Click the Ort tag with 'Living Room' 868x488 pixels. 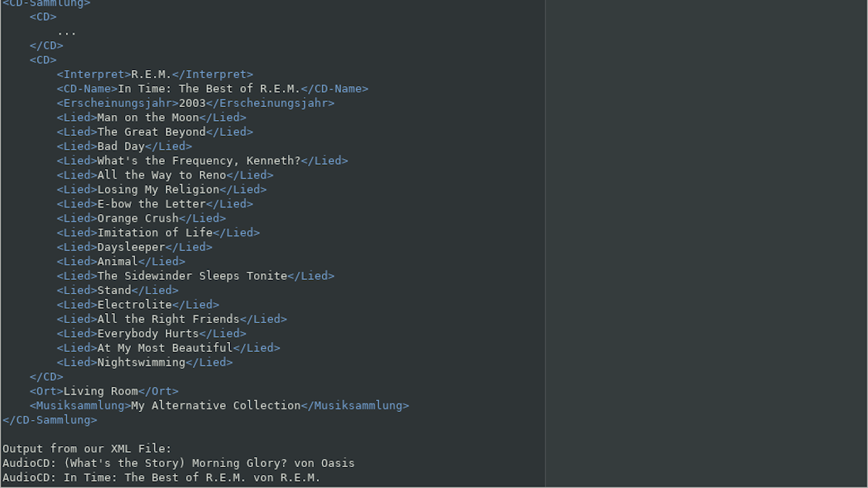click(104, 392)
